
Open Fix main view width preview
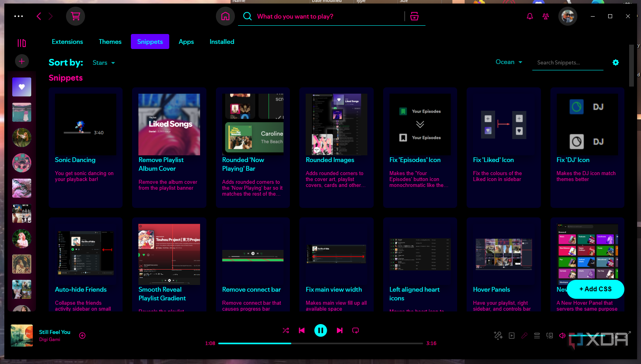click(x=337, y=255)
